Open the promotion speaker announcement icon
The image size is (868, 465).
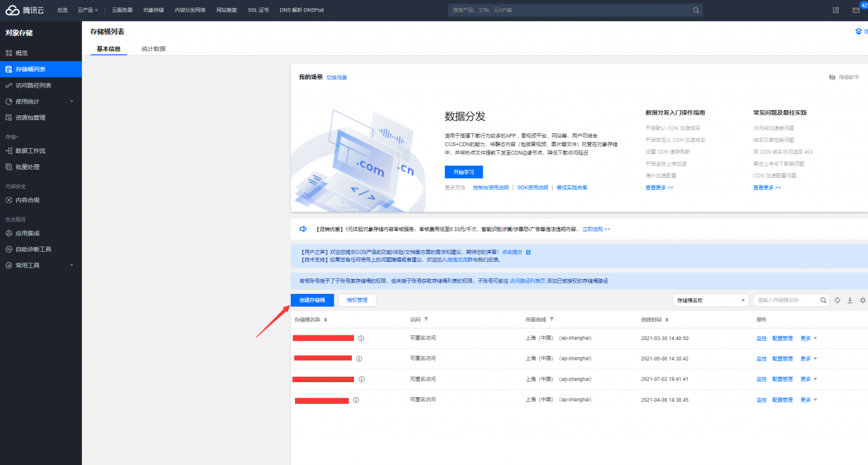303,229
